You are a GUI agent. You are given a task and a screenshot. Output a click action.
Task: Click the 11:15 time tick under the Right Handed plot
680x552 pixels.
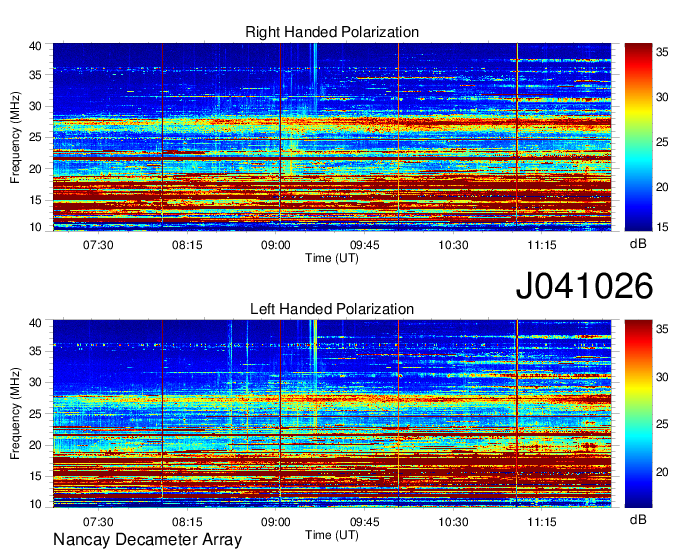542,245
